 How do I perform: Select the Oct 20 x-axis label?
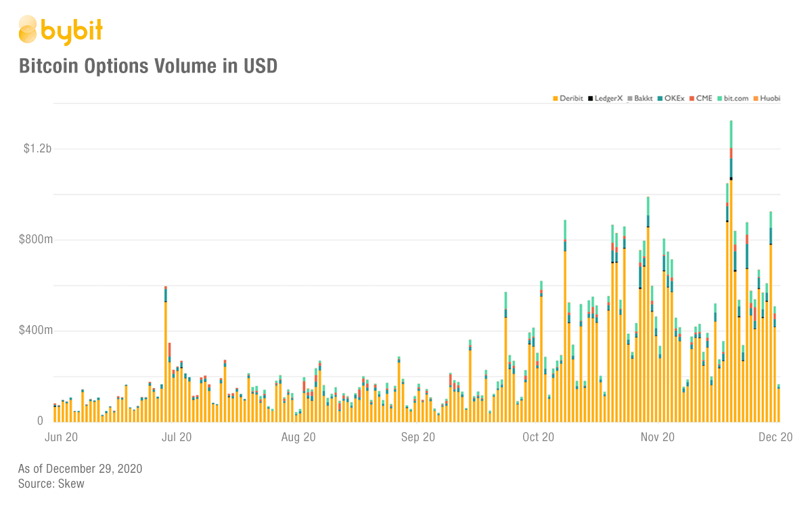pos(539,438)
